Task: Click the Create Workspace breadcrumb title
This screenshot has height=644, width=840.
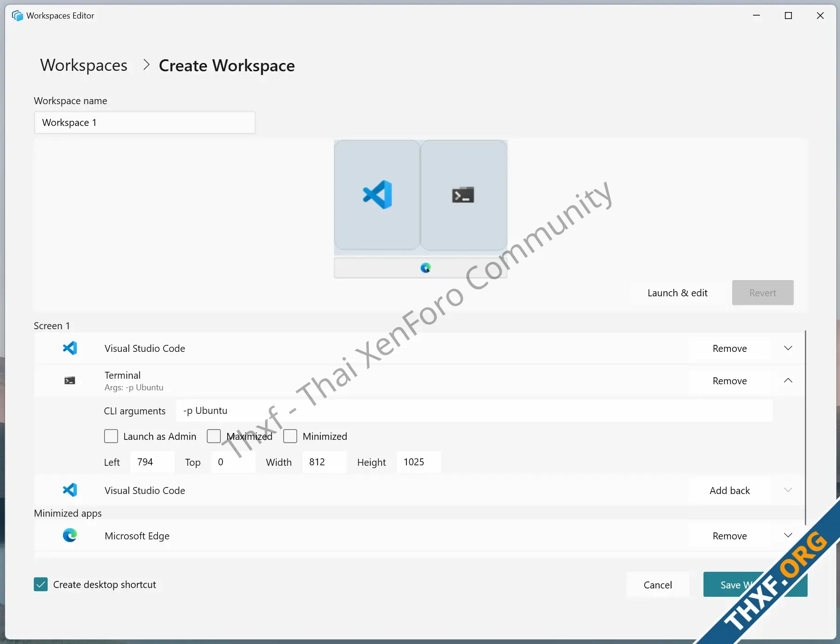Action: click(x=227, y=65)
